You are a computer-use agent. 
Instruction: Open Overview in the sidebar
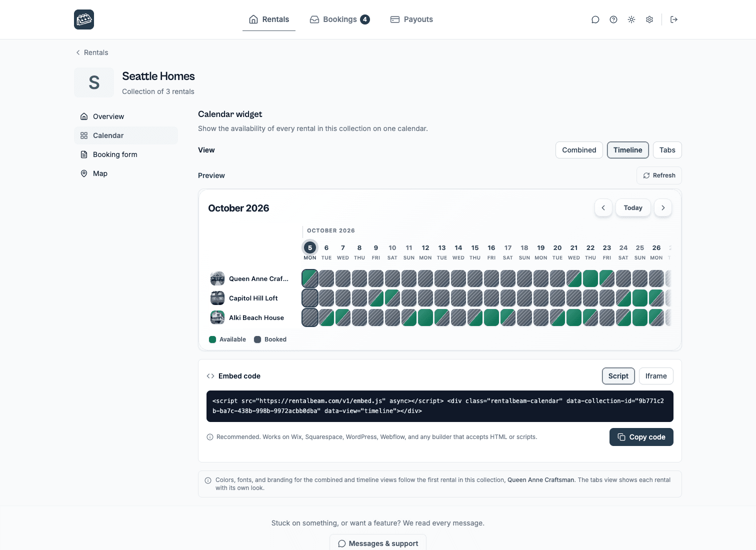click(126, 116)
